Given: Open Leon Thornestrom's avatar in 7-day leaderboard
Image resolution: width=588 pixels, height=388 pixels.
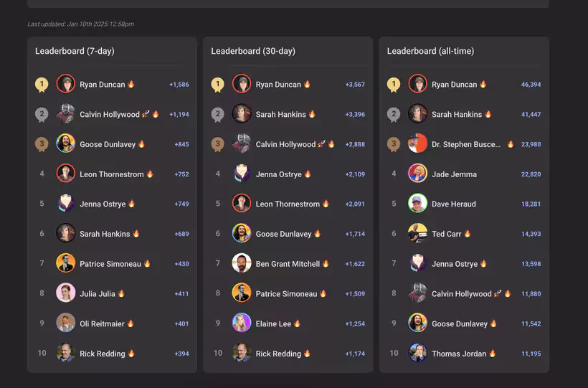Looking at the screenshot, I should 66,174.
